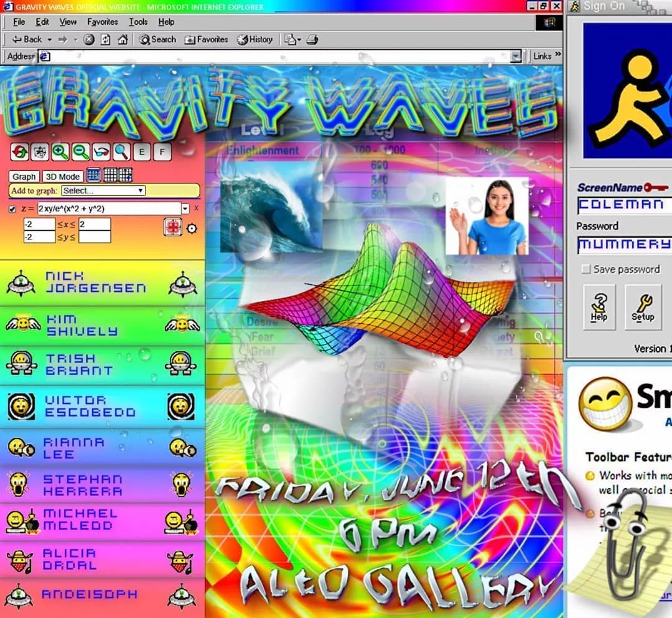Click the Print icon in browser toolbar
This screenshot has width=672, height=618.
click(312, 39)
